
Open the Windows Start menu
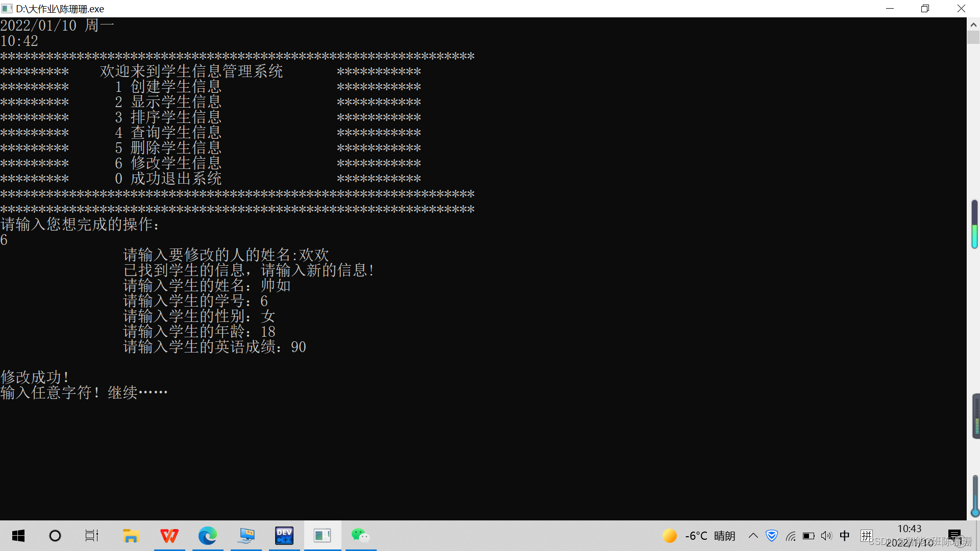[18, 536]
